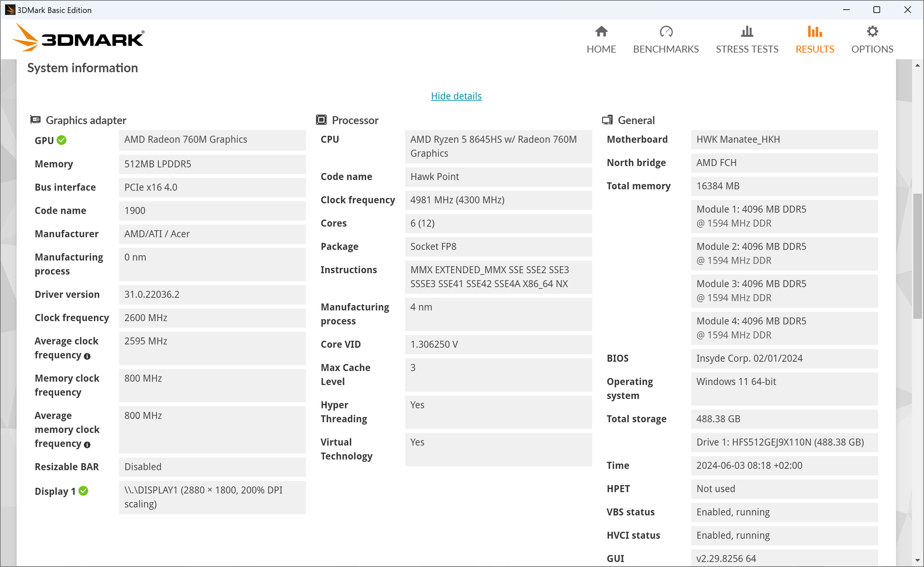Viewport: 924px width, 567px height.
Task: Click the 4981 MHz (4300 MHz) value
Action: pos(498,200)
